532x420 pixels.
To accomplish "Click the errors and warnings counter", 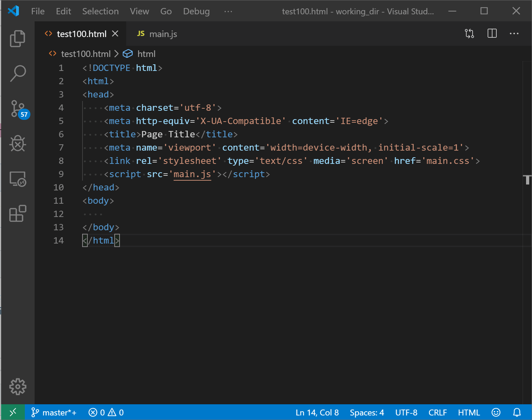I will (106, 412).
